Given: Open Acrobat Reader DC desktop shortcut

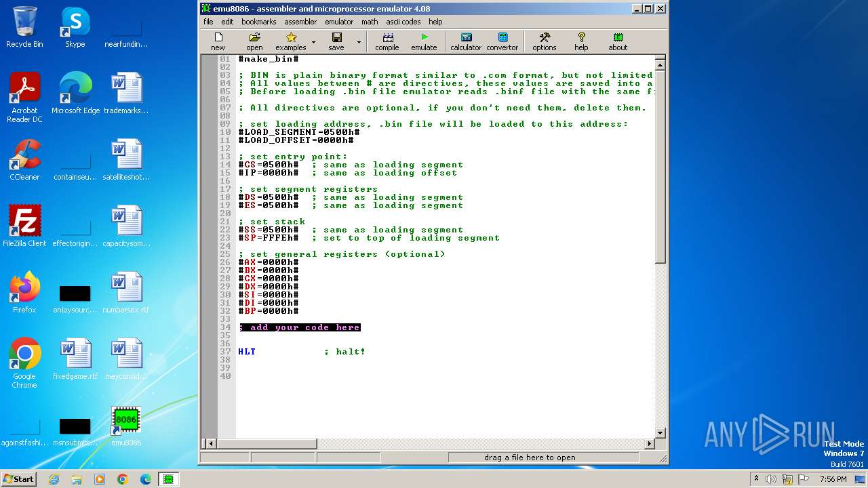Looking at the screenshot, I should (24, 98).
